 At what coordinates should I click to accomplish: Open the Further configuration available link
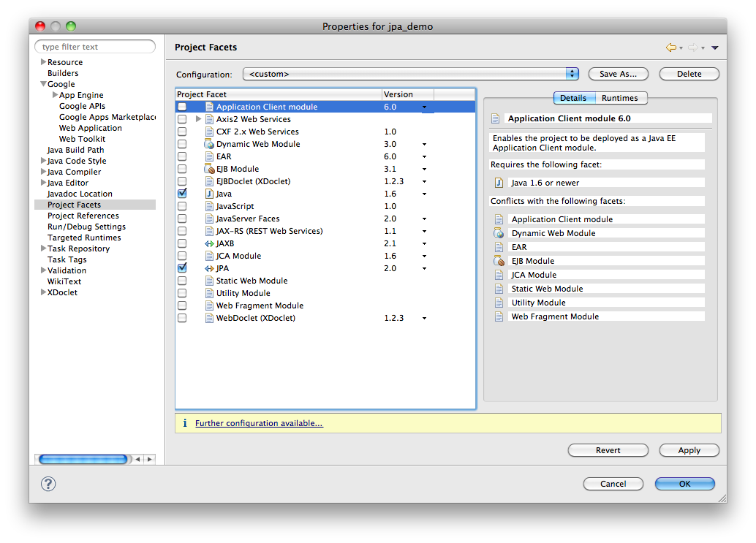click(x=259, y=423)
